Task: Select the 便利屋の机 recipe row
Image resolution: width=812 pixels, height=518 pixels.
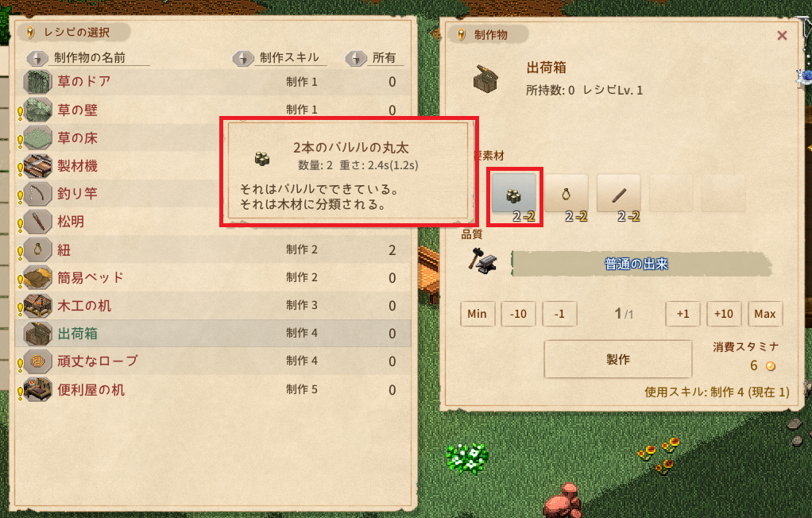Action: point(214,389)
